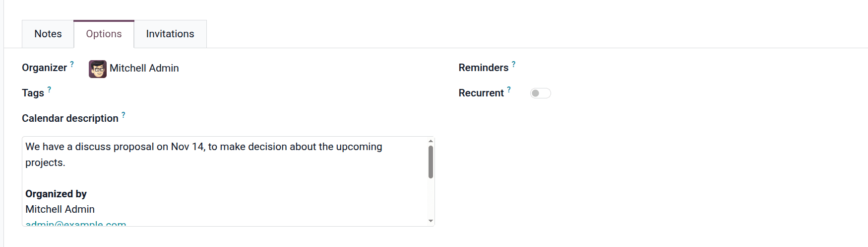Screen dimensions: 868x247
Task: Open the admin@example.com email link
Action: point(76,224)
